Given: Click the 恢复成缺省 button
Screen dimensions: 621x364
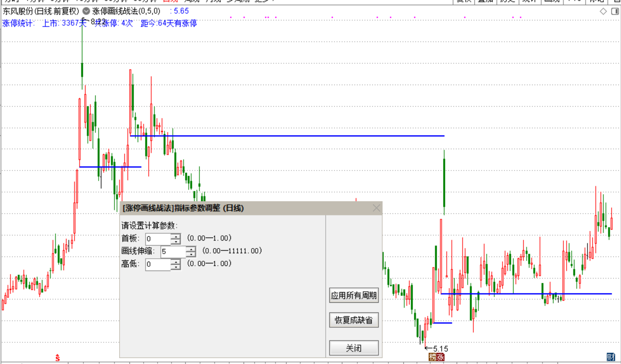Looking at the screenshot, I should (x=354, y=320).
